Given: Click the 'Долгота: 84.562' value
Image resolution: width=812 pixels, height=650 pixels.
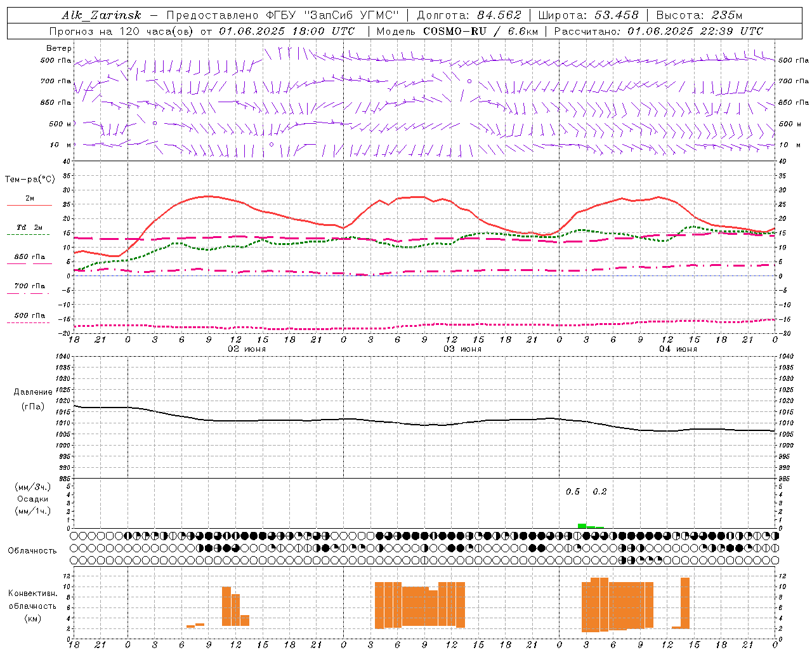Looking at the screenshot, I should pyautogui.click(x=469, y=15).
